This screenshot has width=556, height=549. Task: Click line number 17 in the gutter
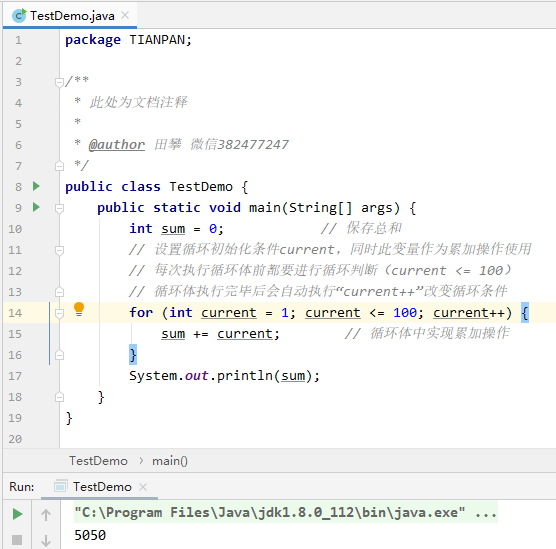tap(15, 376)
